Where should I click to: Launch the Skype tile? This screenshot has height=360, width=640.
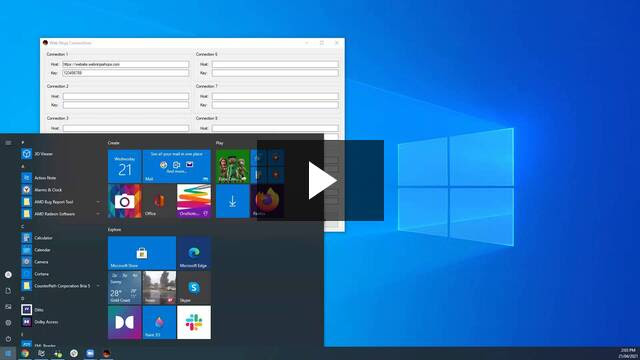(x=194, y=288)
